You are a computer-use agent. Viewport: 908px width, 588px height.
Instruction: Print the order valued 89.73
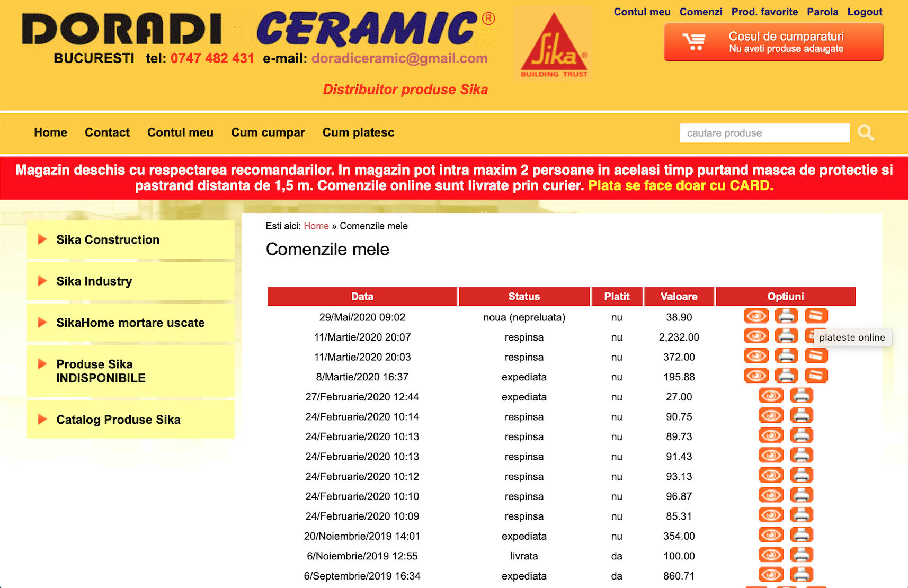point(802,435)
